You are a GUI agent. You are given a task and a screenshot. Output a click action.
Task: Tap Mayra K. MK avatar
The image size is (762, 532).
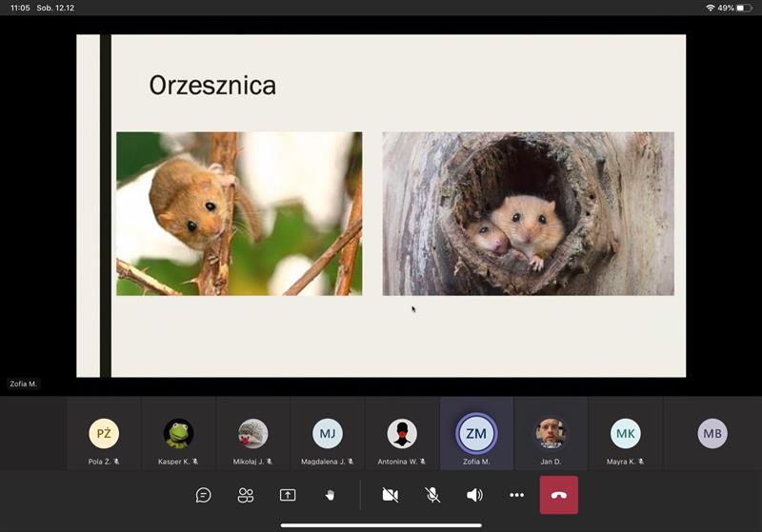pos(625,434)
